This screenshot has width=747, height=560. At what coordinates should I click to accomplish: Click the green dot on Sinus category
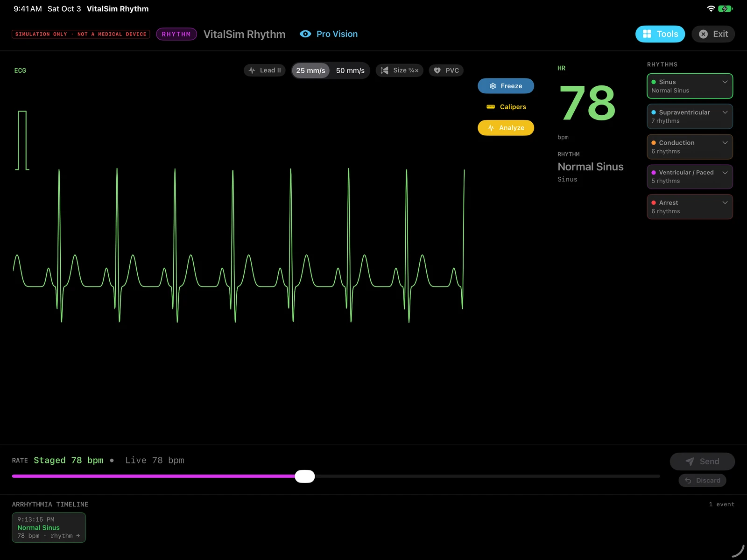(x=654, y=82)
